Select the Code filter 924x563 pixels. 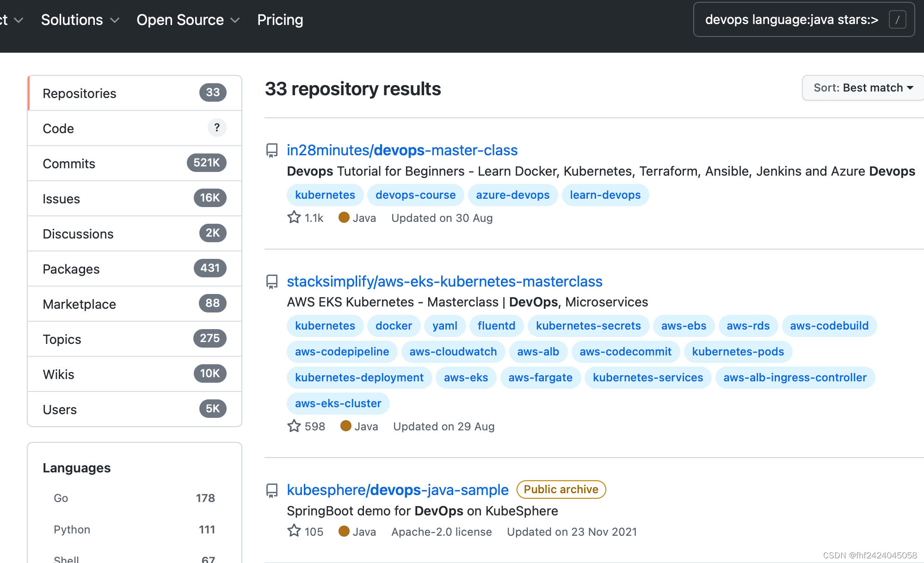[x=135, y=128]
